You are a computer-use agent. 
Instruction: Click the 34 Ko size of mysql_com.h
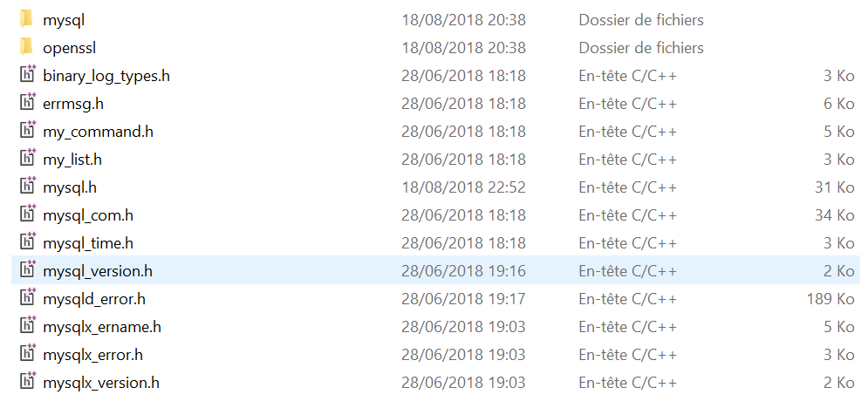click(x=833, y=215)
